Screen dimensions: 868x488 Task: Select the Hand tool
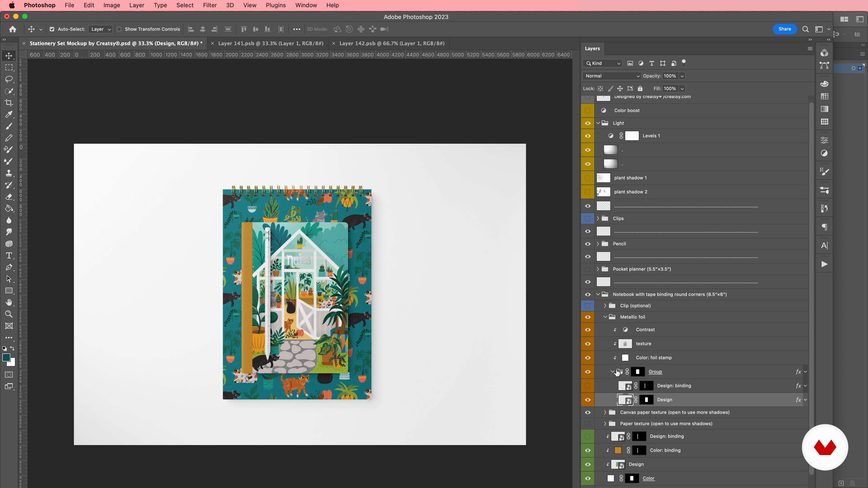[x=9, y=303]
